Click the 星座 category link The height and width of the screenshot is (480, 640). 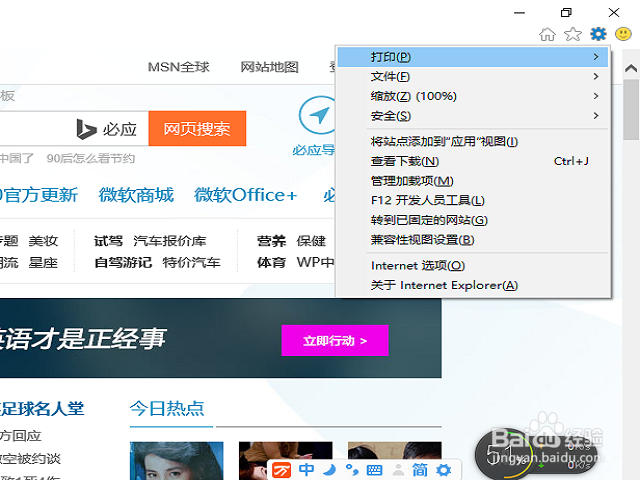43,262
